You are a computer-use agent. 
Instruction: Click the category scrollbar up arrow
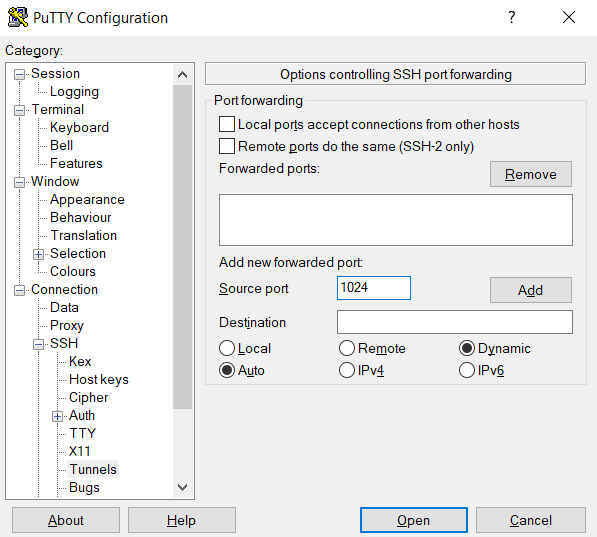[182, 75]
